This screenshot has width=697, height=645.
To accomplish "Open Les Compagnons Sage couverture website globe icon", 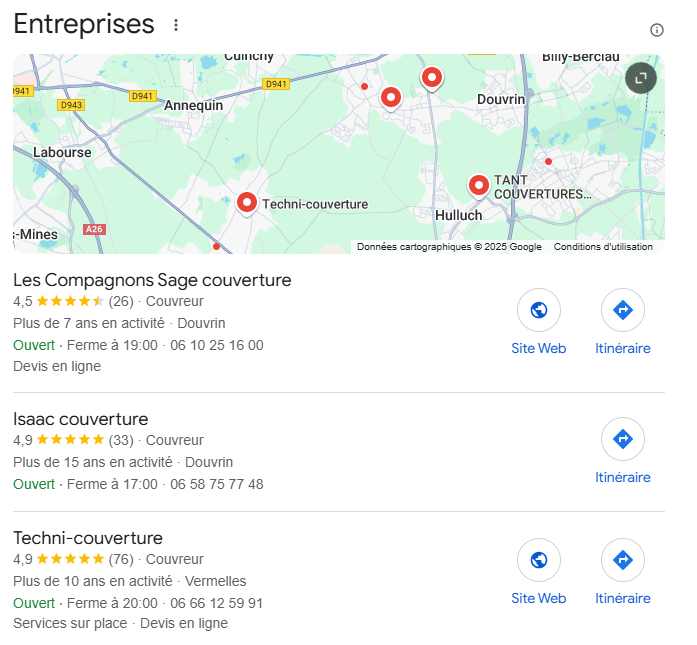I will pos(538,310).
